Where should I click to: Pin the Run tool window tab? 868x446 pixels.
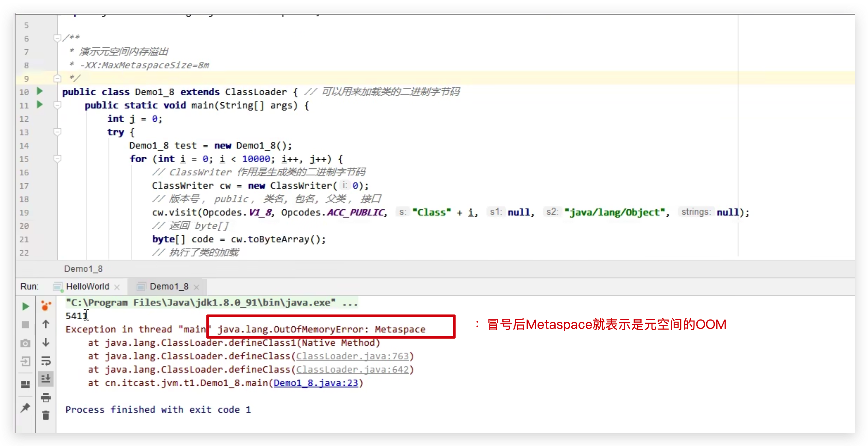25,408
